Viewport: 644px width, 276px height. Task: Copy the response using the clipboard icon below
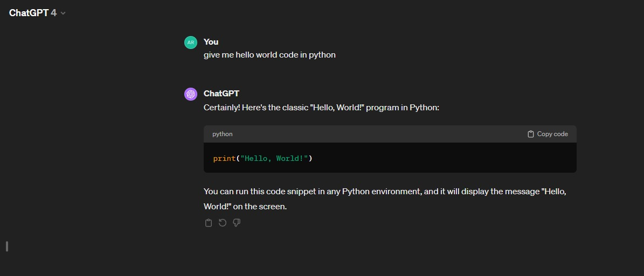(209, 223)
